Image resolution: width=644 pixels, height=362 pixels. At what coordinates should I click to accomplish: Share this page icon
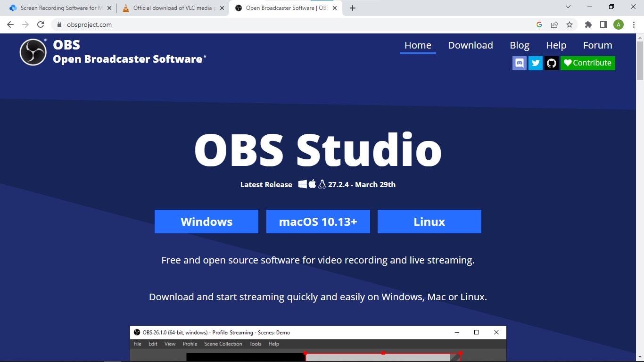tap(554, 25)
